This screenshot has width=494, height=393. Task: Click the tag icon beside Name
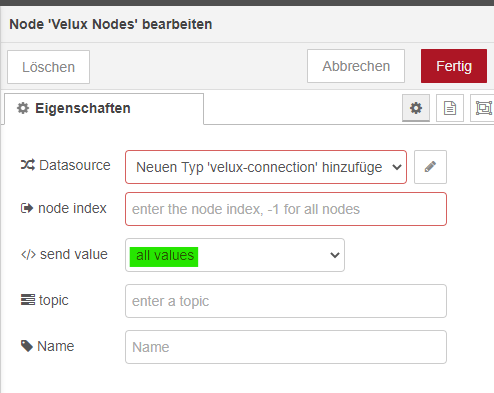tap(27, 346)
